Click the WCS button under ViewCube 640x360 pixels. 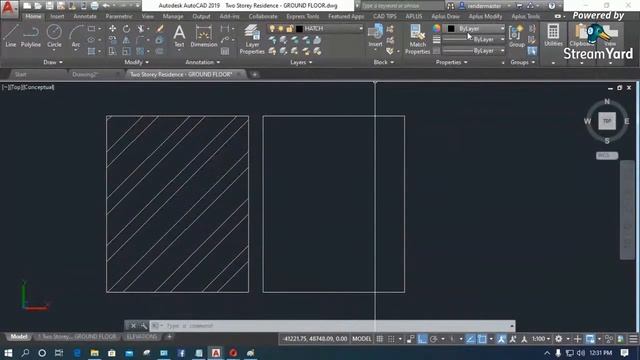pos(607,156)
